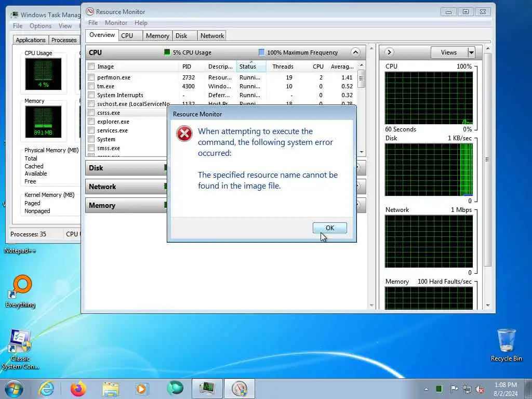Open the Help menu in Resource Monitor
The image size is (532, 399).
pyautogui.click(x=141, y=23)
